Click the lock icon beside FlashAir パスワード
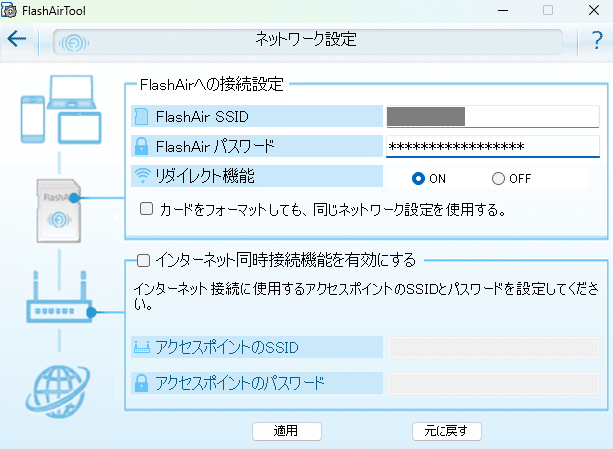 pyautogui.click(x=141, y=146)
